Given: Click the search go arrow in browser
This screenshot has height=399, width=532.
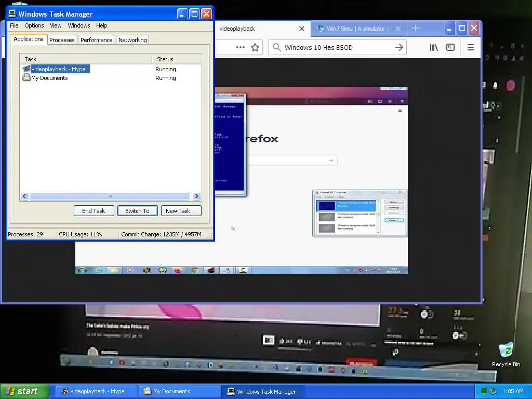Looking at the screenshot, I should coord(399,47).
